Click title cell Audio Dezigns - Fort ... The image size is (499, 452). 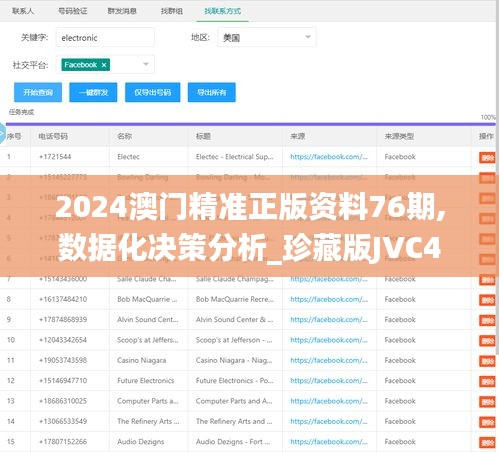(233, 442)
